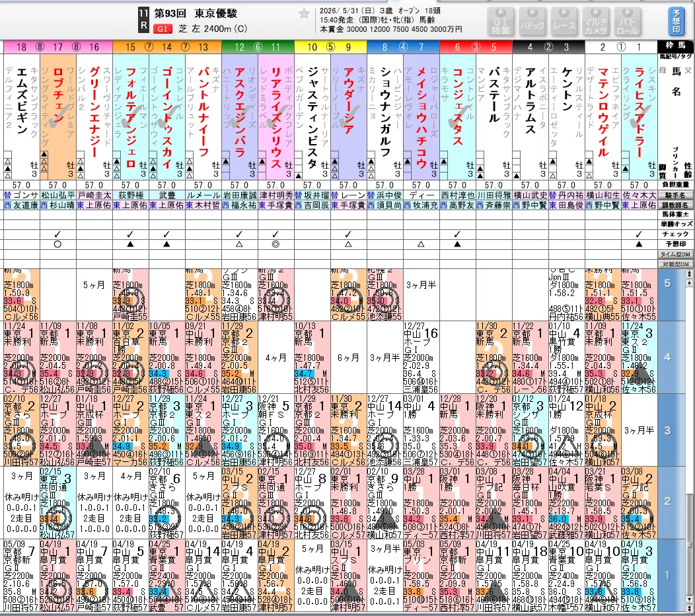
Task: Toggle the check mark for ライヒスアドラー
Action: pos(639,234)
